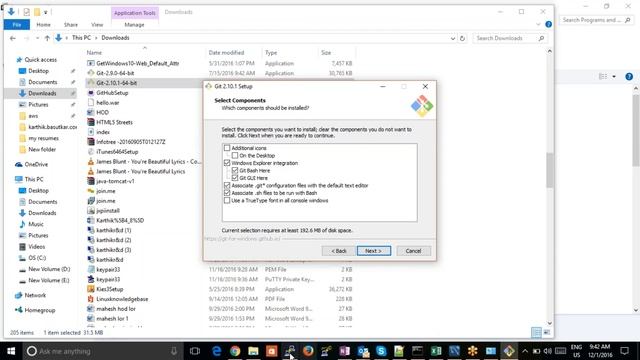The width and height of the screenshot is (640, 360).
Task: Launch Microsoft Edge from taskbar
Action: coord(216,351)
